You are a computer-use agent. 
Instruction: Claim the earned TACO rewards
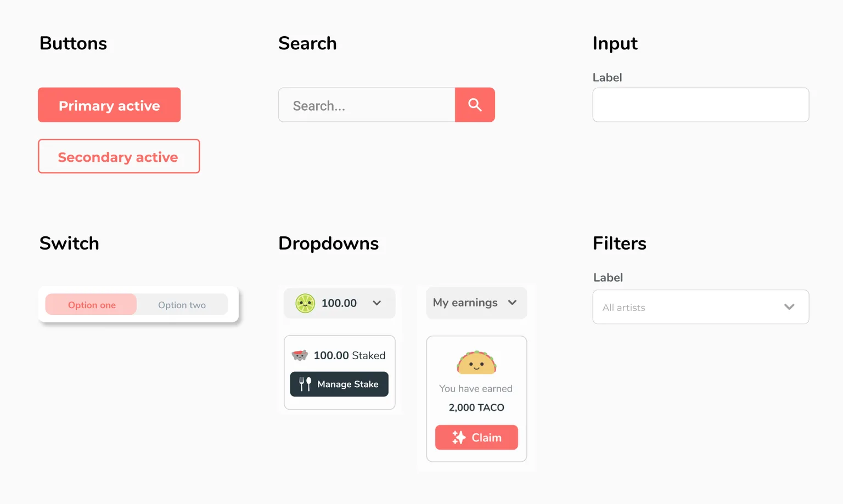(x=476, y=437)
